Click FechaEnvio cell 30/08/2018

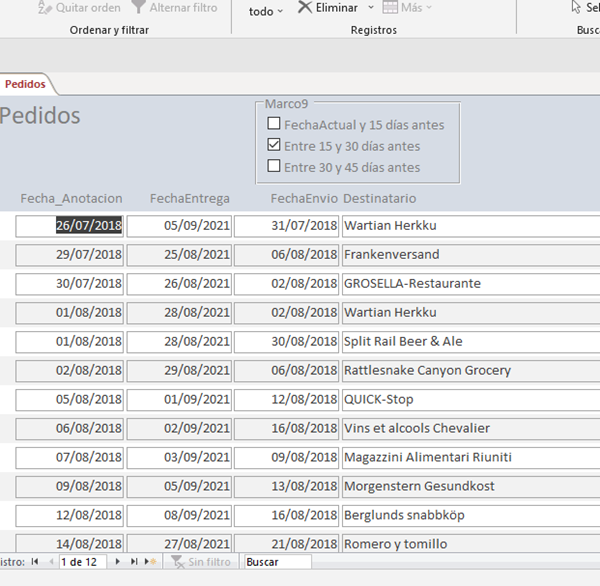click(x=286, y=342)
